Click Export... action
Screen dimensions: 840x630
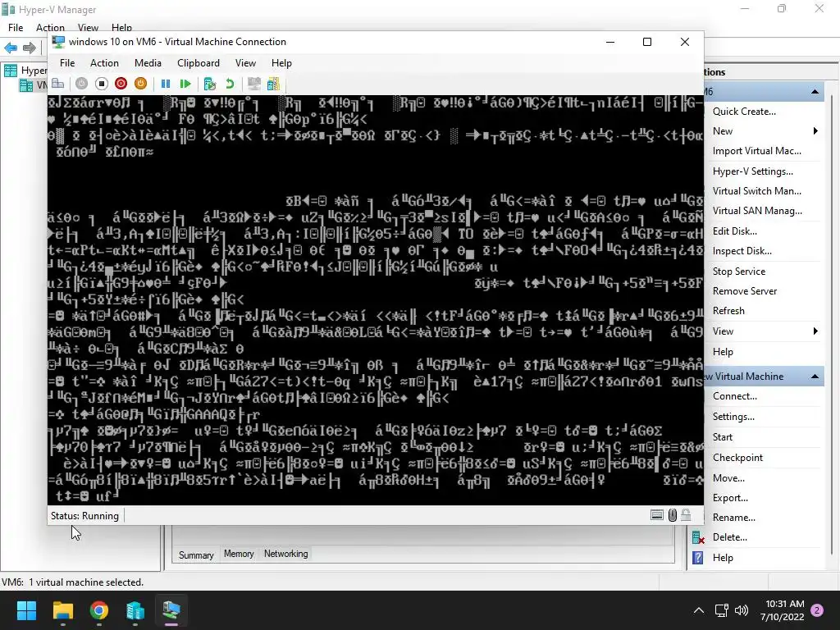point(730,498)
